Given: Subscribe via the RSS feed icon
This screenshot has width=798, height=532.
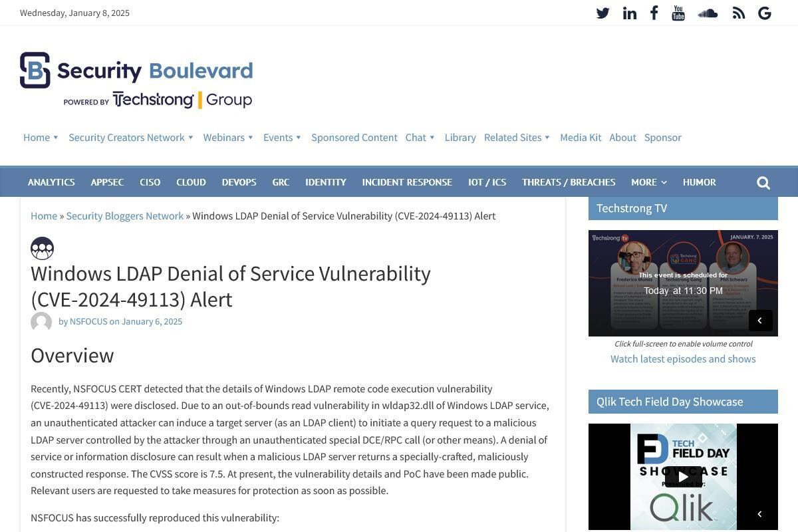Looking at the screenshot, I should (739, 13).
